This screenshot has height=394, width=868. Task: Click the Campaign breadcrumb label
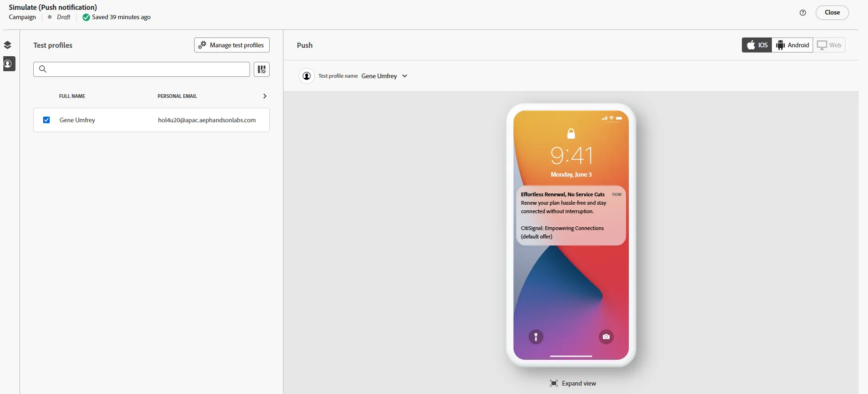click(23, 17)
